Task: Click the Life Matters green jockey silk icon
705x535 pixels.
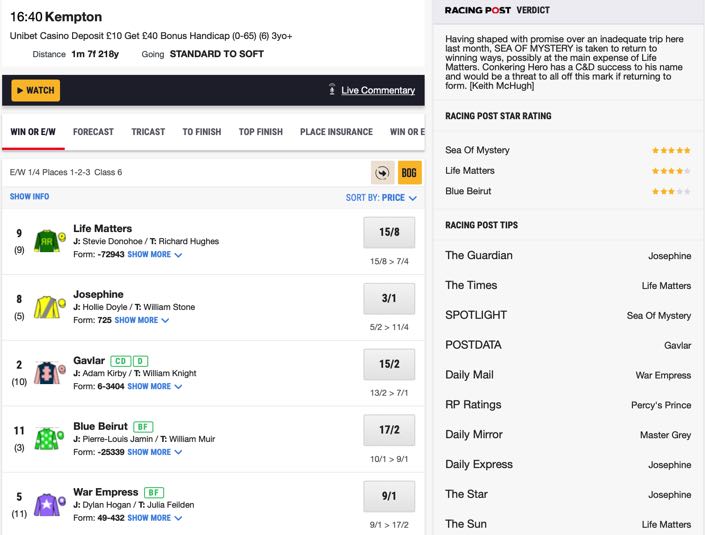Action: coord(50,241)
